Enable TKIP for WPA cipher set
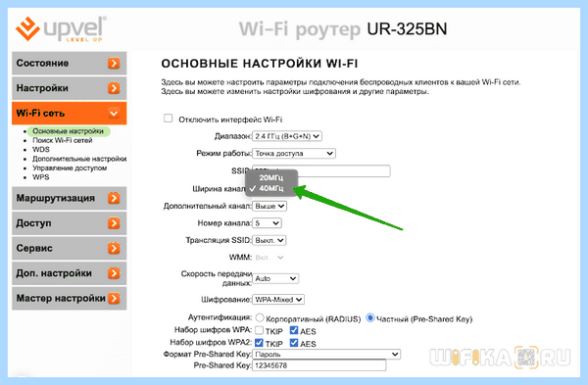The height and width of the screenshot is (385, 588). (x=259, y=330)
